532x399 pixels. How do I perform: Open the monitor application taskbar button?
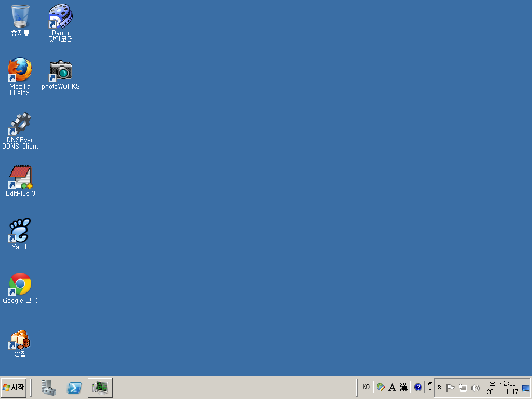pos(100,388)
